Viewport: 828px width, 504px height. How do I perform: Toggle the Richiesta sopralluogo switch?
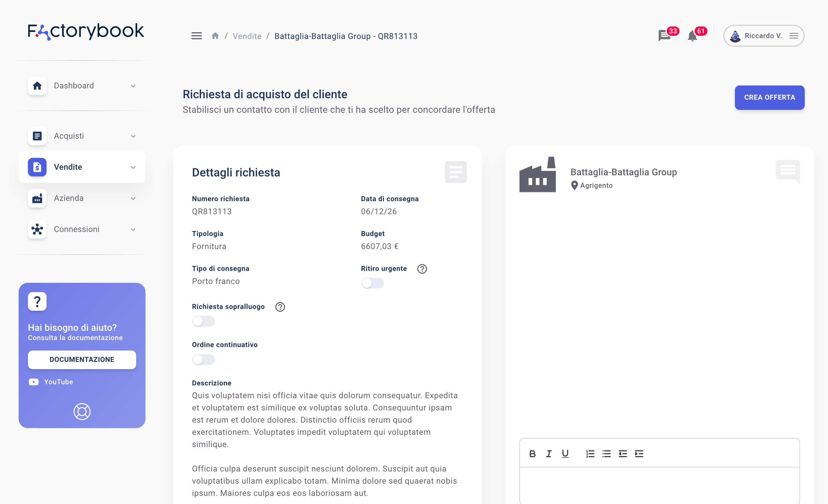(203, 321)
